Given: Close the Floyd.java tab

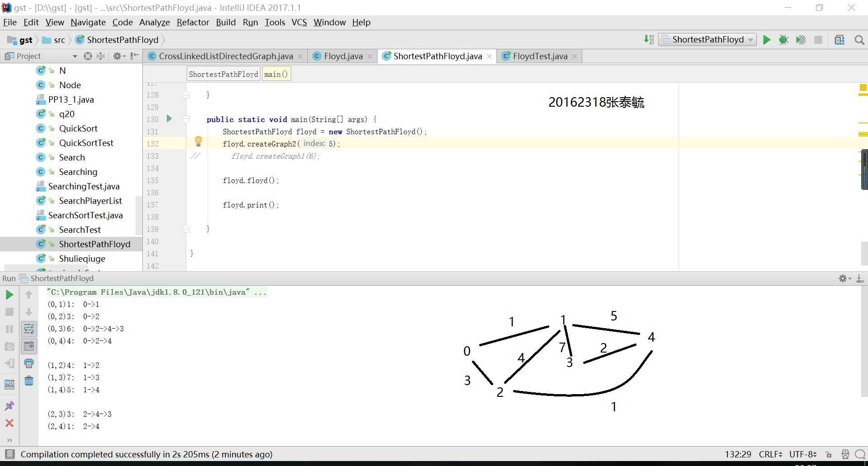Looking at the screenshot, I should pyautogui.click(x=370, y=56).
